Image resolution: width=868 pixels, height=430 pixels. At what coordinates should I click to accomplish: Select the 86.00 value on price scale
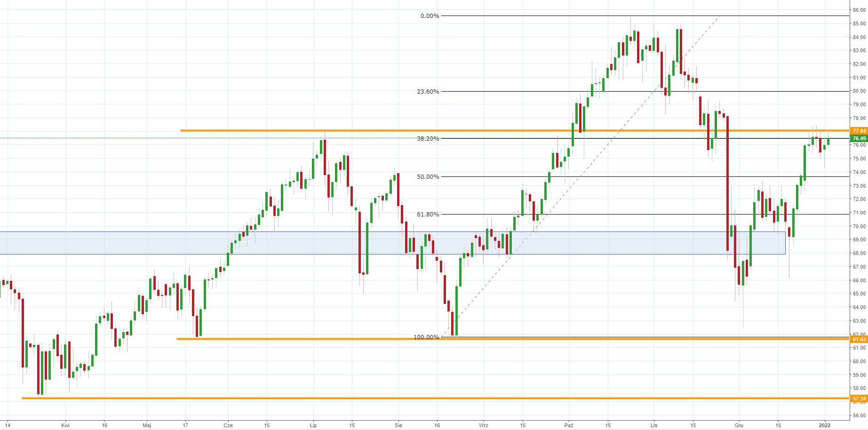click(859, 10)
